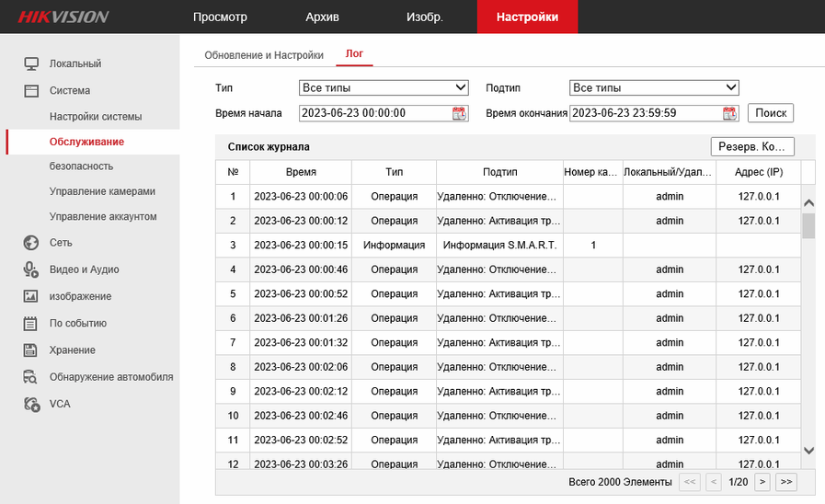Click the Резерв. Ко... export button
This screenshot has width=825, height=504.
(x=752, y=146)
